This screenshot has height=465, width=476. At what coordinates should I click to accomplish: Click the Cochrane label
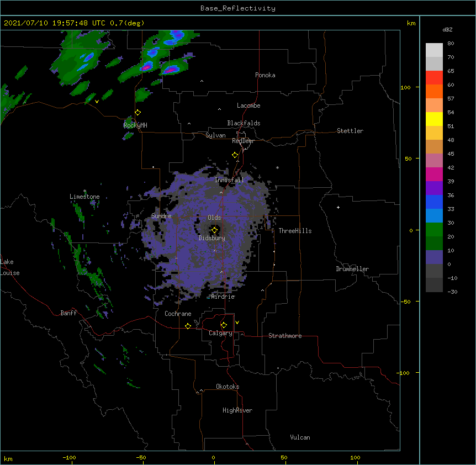[178, 314]
